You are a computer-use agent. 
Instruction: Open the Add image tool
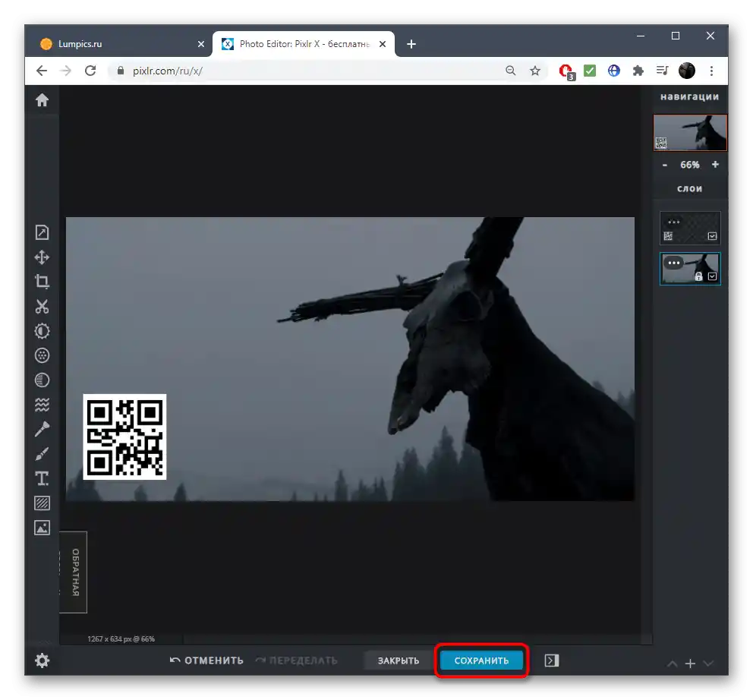click(x=42, y=528)
